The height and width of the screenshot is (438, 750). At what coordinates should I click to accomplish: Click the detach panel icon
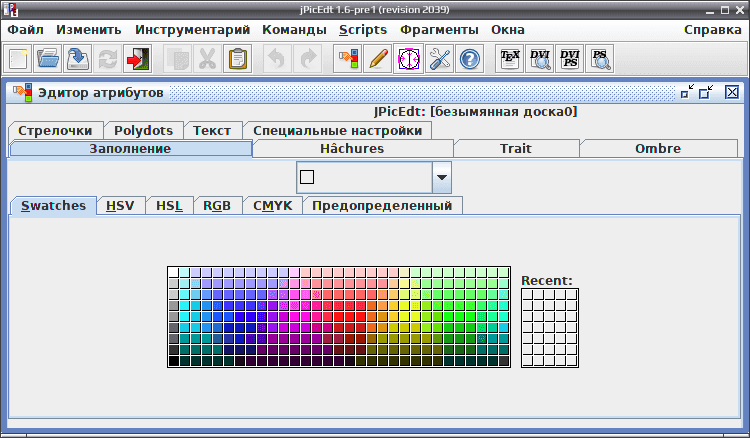pos(706,92)
